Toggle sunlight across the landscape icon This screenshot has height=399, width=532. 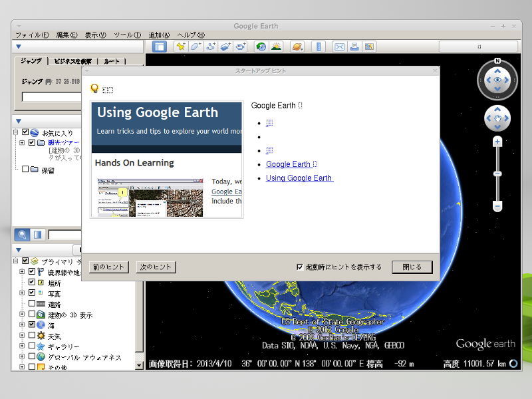point(276,47)
